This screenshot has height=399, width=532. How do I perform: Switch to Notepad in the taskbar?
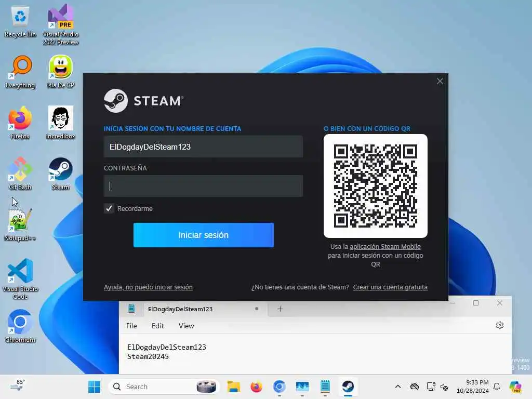pyautogui.click(x=325, y=387)
